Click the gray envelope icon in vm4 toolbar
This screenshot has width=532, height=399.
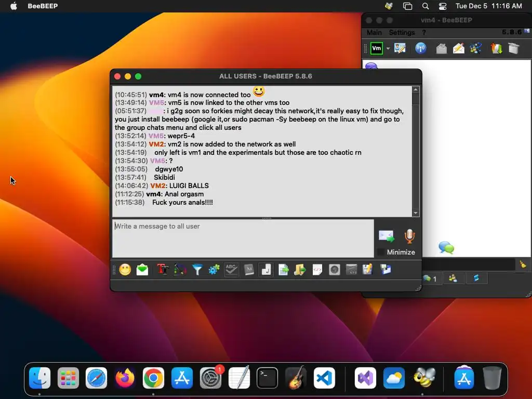point(442,48)
